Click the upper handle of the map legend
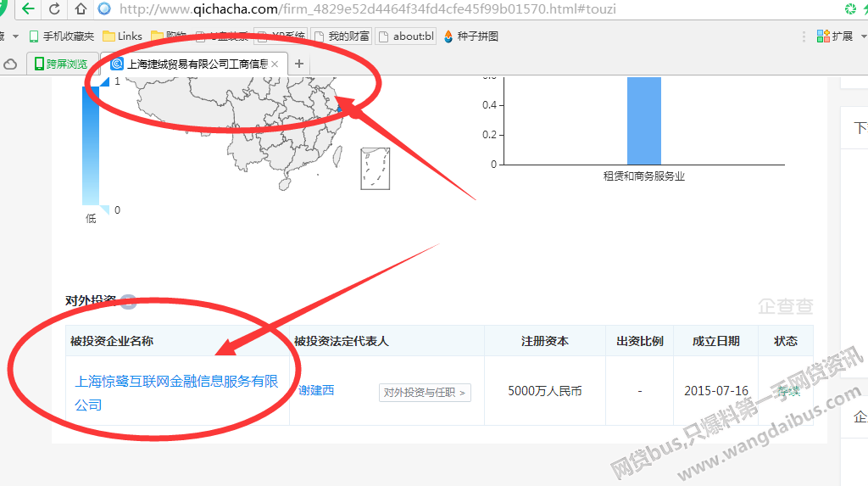868x486 pixels. pos(104,81)
